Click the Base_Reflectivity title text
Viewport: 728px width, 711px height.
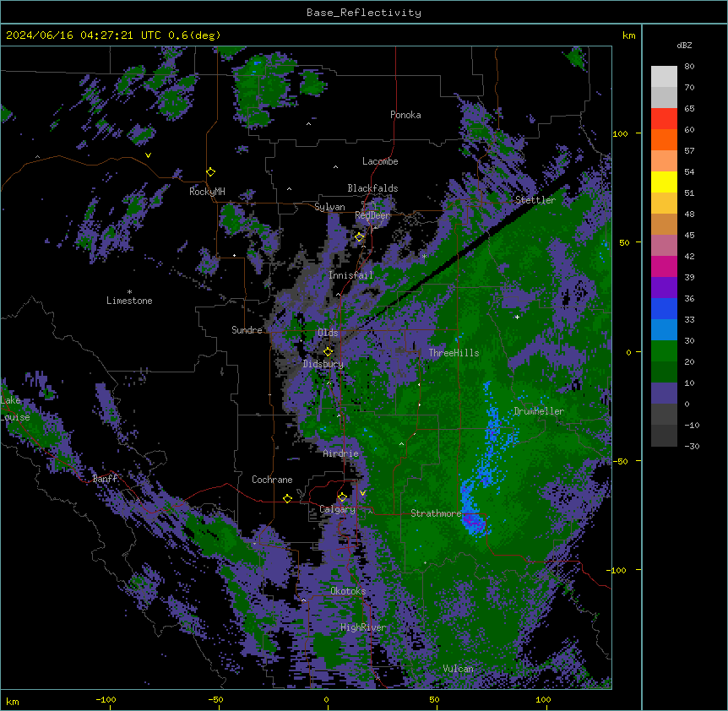[364, 13]
